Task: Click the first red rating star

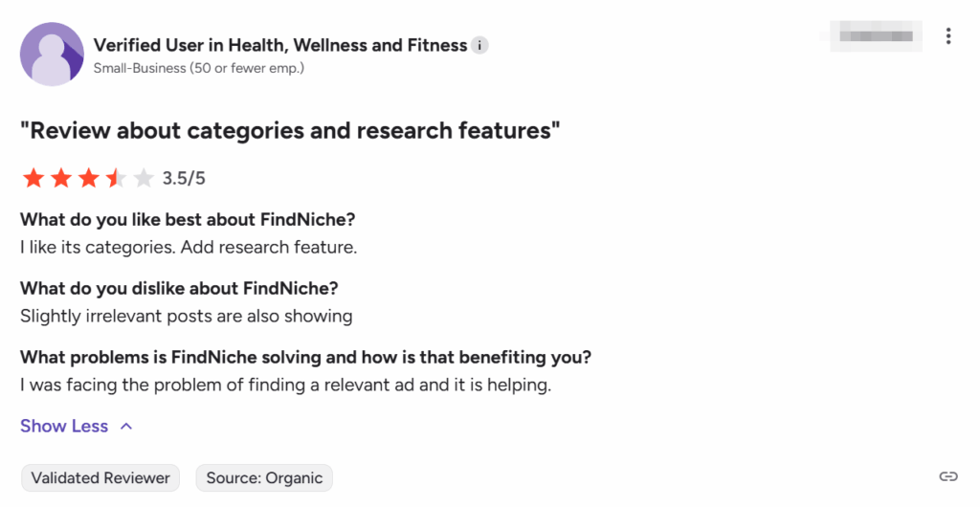Action: (33, 178)
